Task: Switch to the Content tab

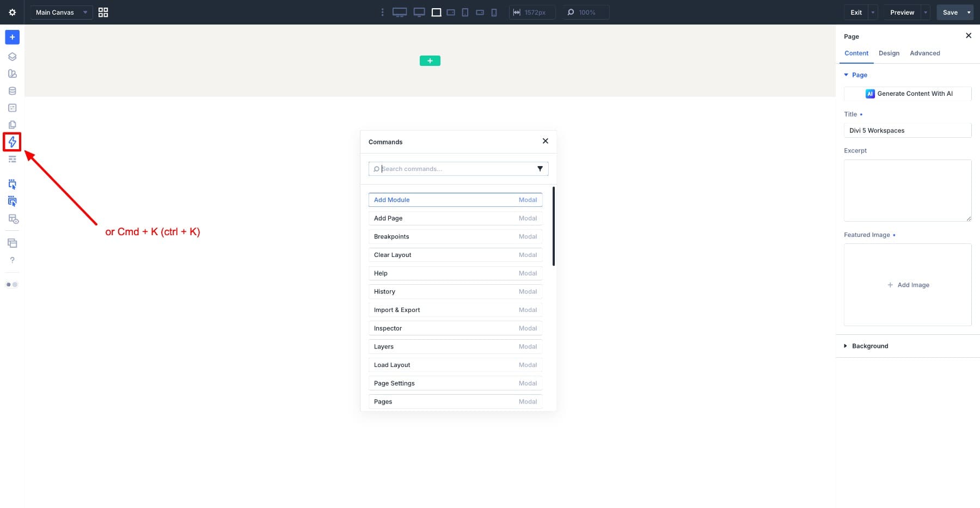Action: click(x=856, y=53)
